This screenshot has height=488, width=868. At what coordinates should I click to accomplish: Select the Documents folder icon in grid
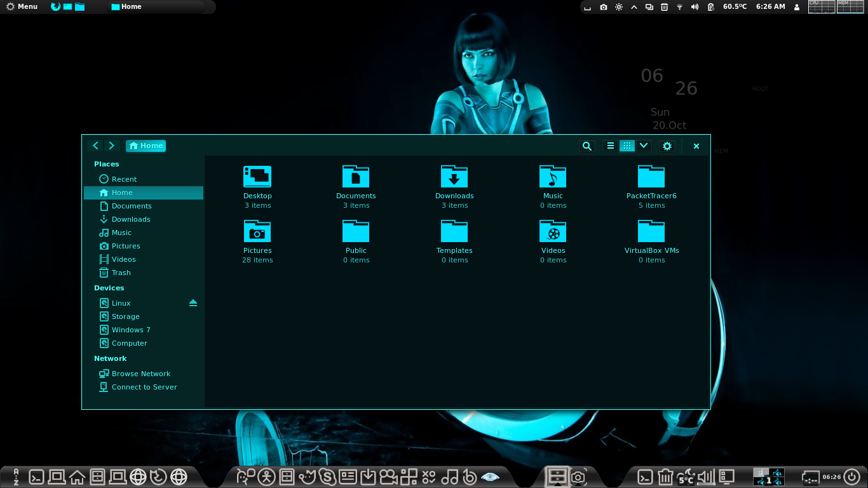click(x=356, y=177)
